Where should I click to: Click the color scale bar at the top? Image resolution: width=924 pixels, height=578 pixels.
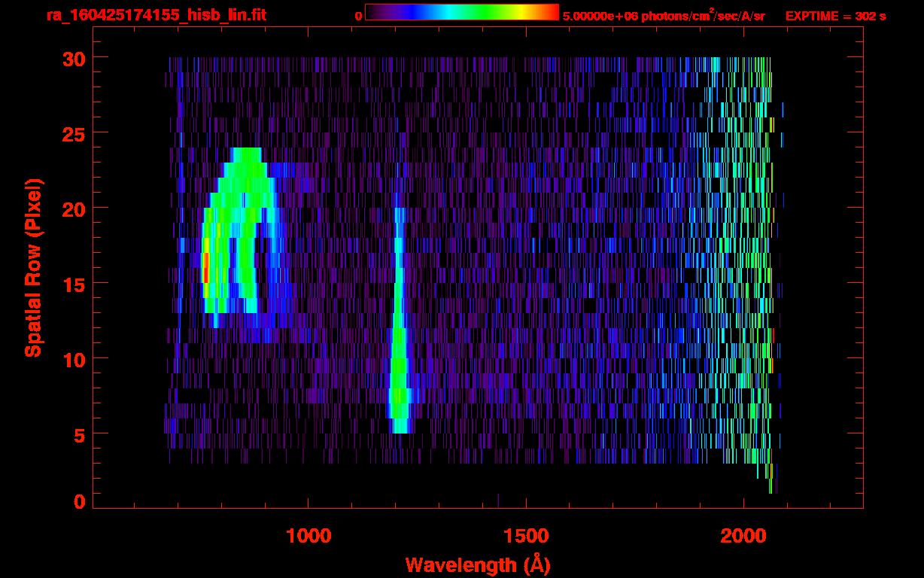[x=461, y=13]
